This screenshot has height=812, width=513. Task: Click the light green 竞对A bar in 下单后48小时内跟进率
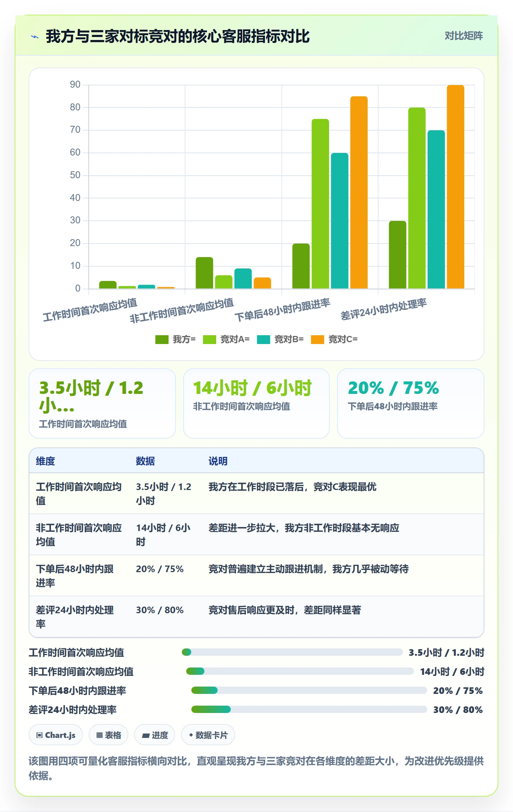[x=320, y=204]
